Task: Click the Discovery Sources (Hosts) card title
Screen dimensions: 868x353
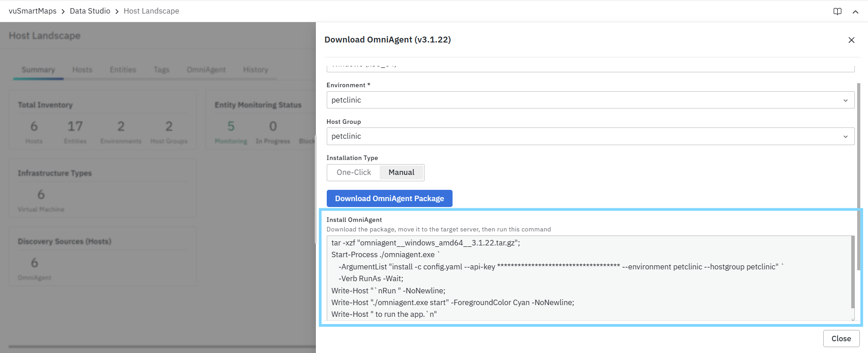Action: click(x=64, y=241)
